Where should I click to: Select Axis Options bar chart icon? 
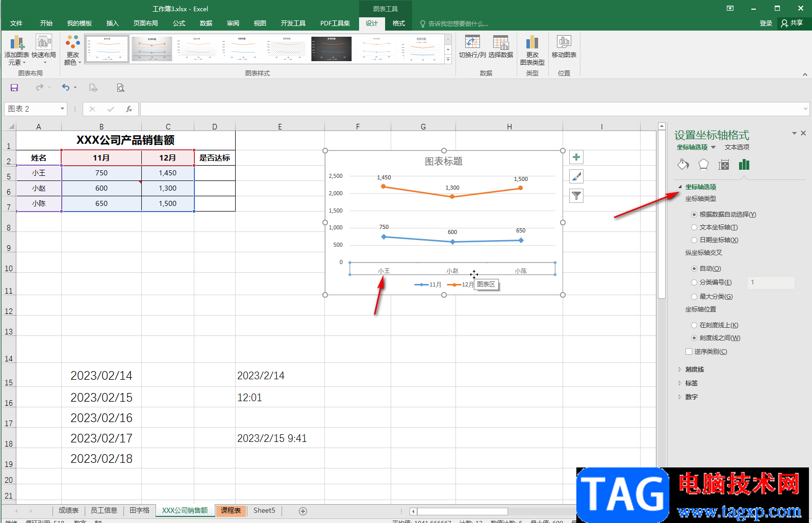pos(744,164)
